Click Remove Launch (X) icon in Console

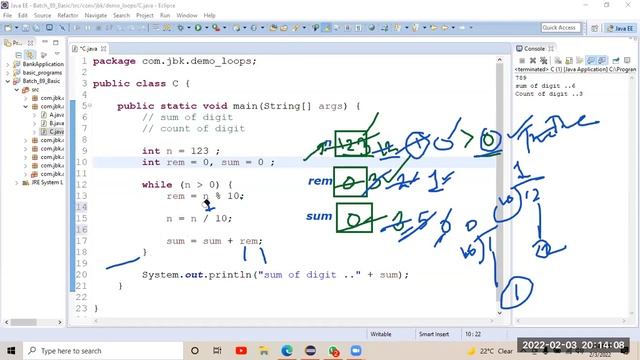coord(533,60)
